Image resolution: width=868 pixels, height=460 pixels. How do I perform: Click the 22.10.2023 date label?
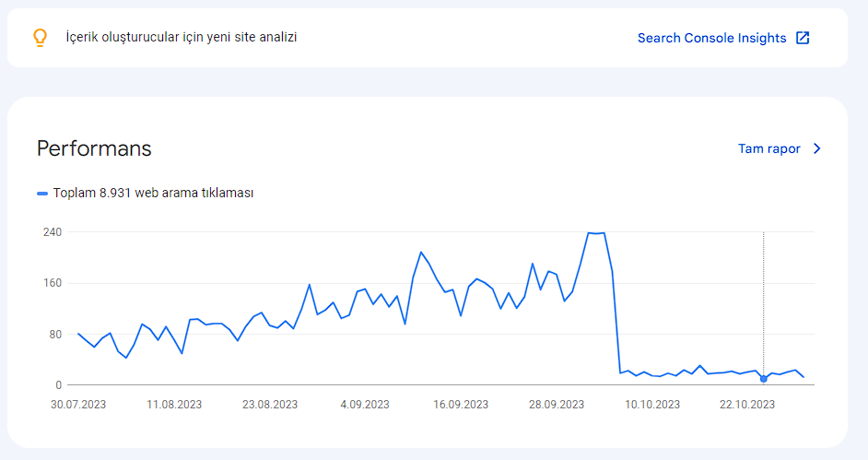[x=747, y=404]
